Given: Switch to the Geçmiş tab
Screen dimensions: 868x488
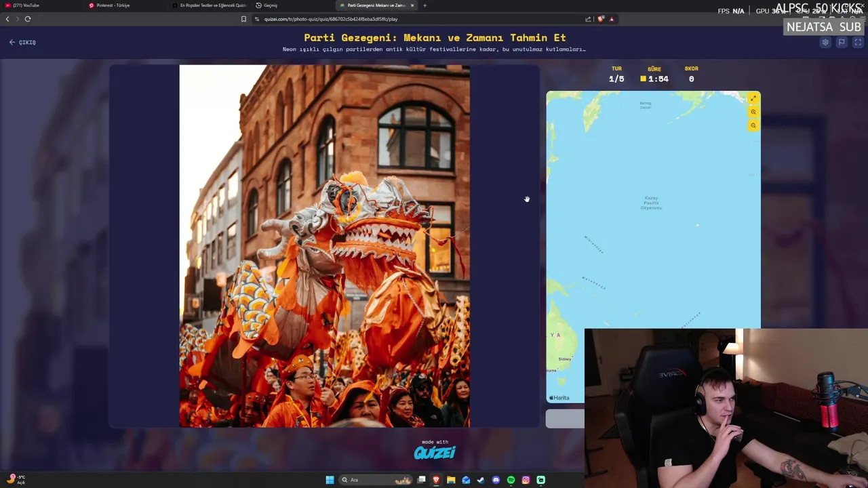Looking at the screenshot, I should tap(293, 5).
